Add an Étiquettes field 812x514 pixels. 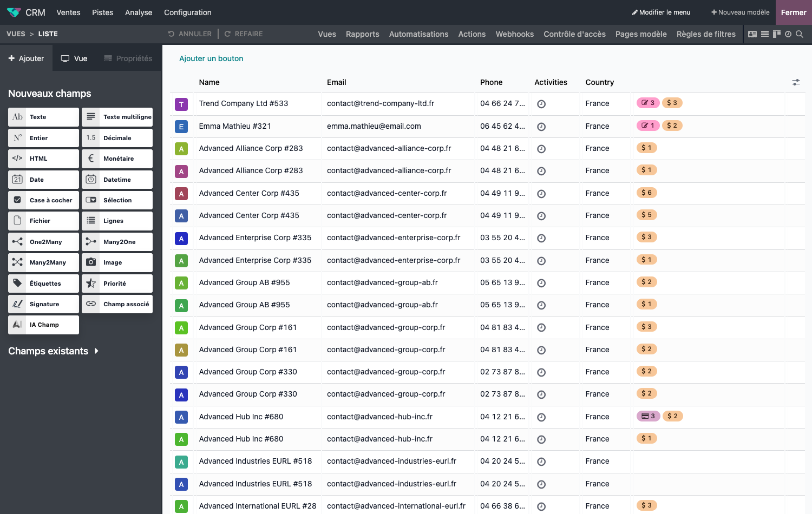coord(43,284)
